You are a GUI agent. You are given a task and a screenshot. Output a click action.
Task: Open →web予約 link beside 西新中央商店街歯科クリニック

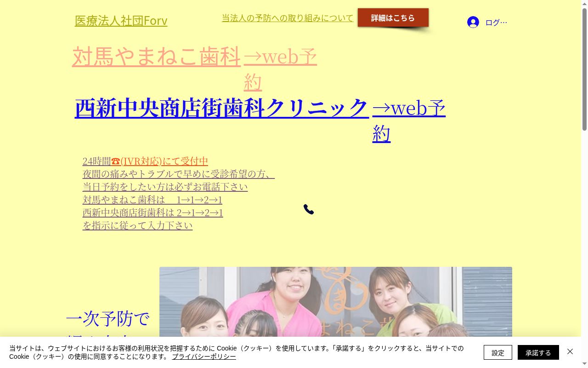coord(409,121)
